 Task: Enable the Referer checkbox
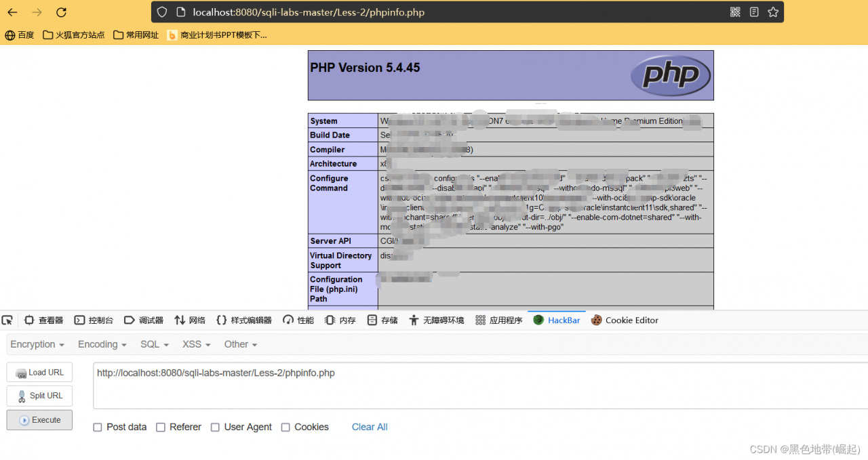pyautogui.click(x=161, y=427)
